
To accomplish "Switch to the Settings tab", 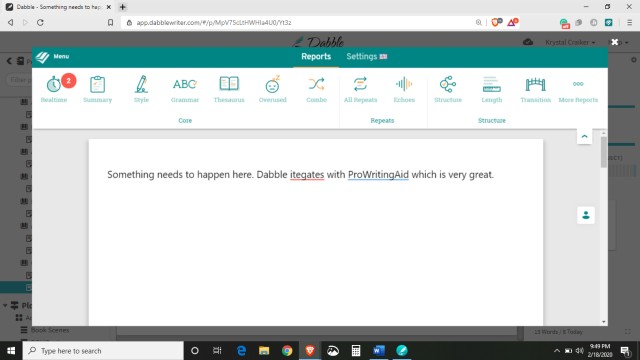I will point(367,56).
